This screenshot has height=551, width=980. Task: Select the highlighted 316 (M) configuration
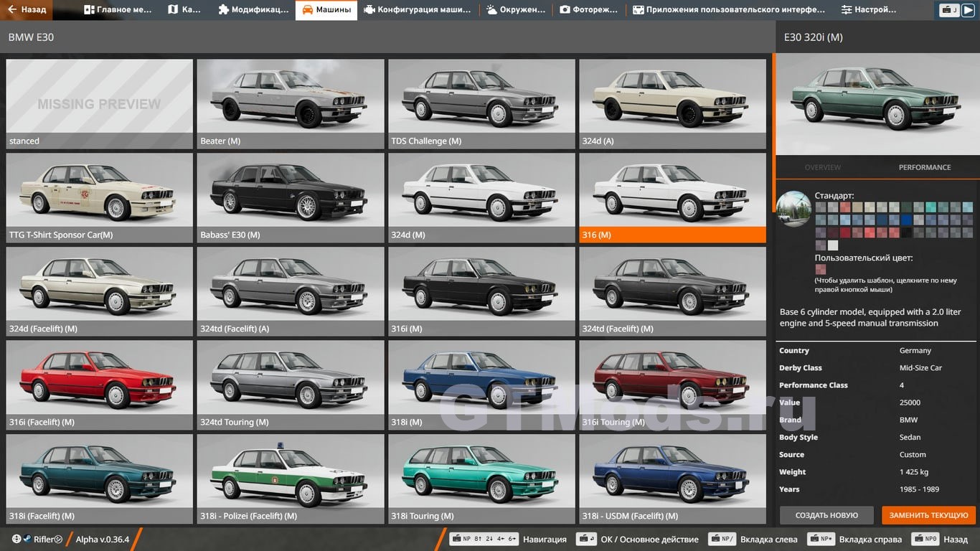coord(672,197)
